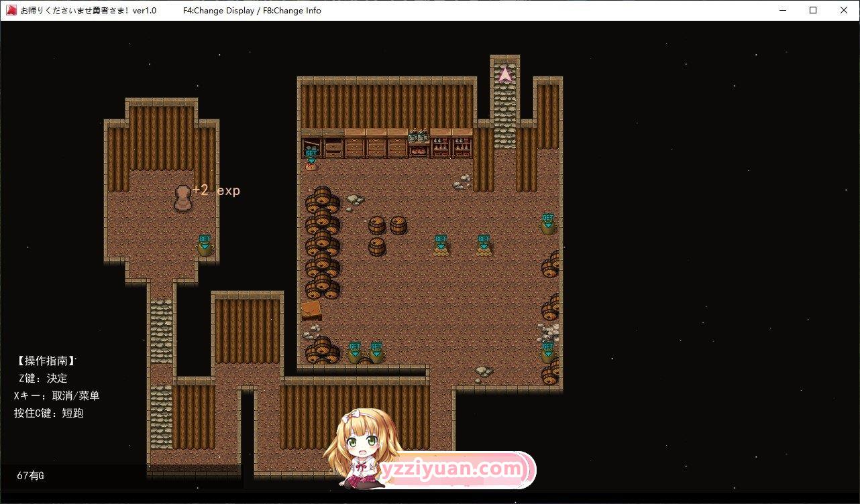The image size is (860, 504).
Task: Close the game window
Action: 844,10
